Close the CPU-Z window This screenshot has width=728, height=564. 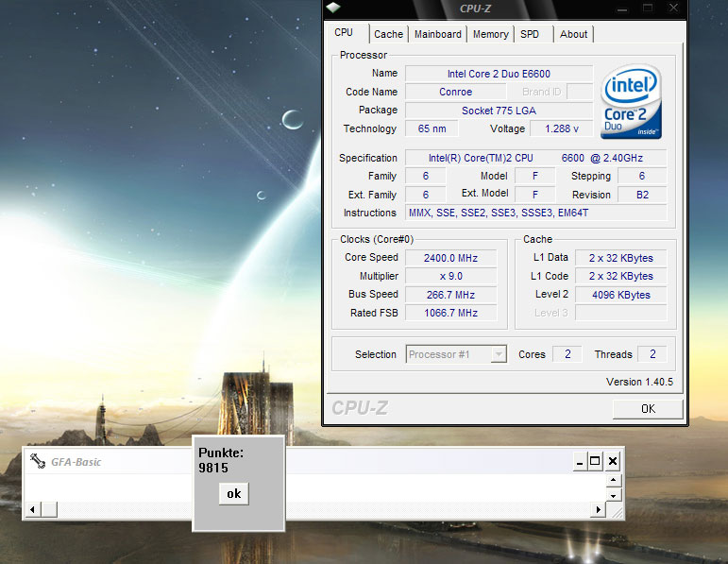673,8
